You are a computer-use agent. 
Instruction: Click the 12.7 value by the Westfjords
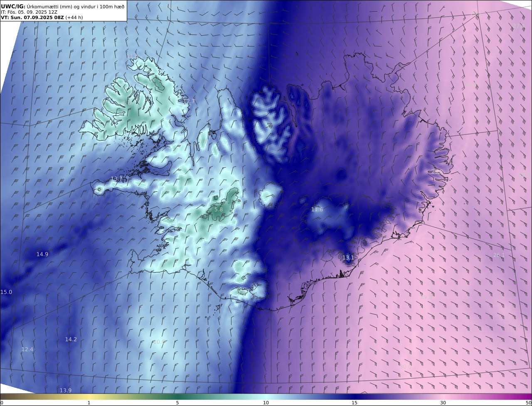coord(189,101)
